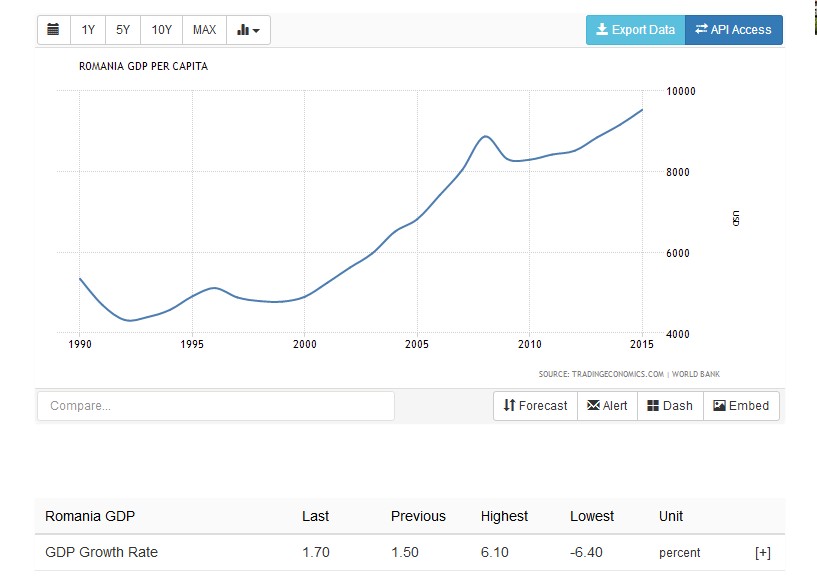Set an Alert for this indicator
This screenshot has width=817, height=576.
tap(607, 406)
